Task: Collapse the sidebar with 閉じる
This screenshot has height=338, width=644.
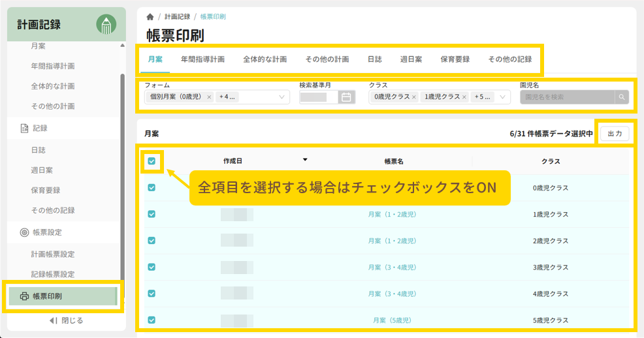Action: pos(66,320)
